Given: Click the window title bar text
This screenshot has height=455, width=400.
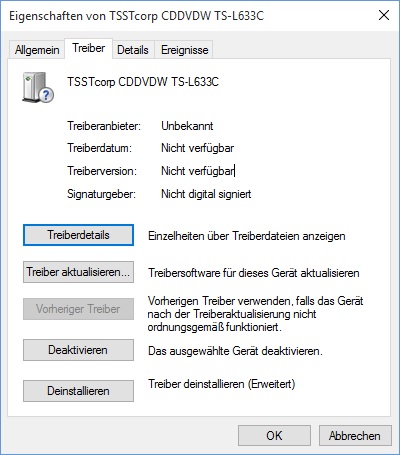Looking at the screenshot, I should (x=136, y=16).
